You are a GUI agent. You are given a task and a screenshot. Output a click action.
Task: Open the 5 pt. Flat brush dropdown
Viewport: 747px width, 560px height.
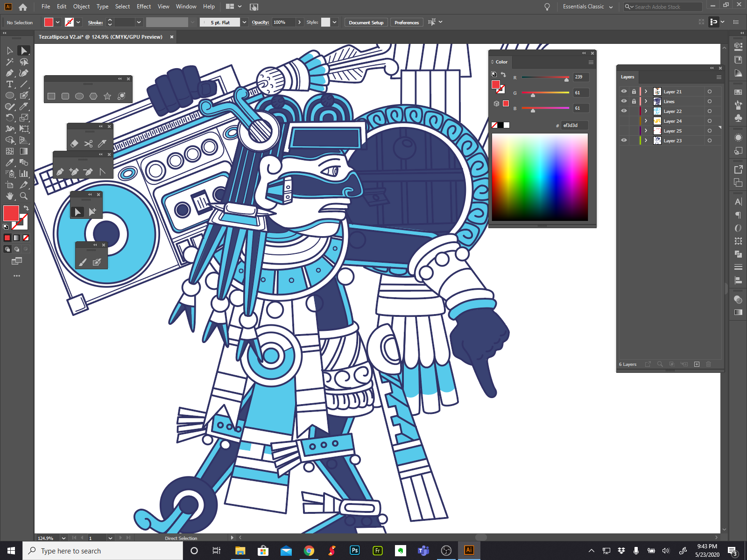point(244,22)
